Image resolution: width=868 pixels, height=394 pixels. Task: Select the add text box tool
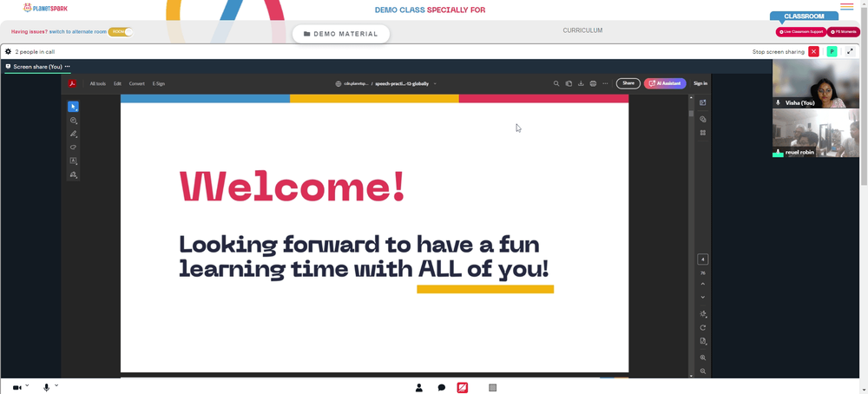[73, 161]
